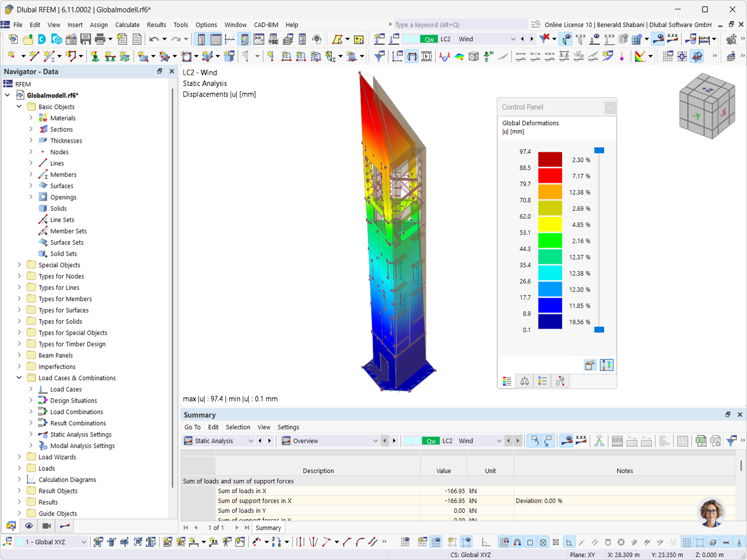Toggle the Navigator Display eye tab
Image resolution: width=747 pixels, height=560 pixels.
point(29,526)
